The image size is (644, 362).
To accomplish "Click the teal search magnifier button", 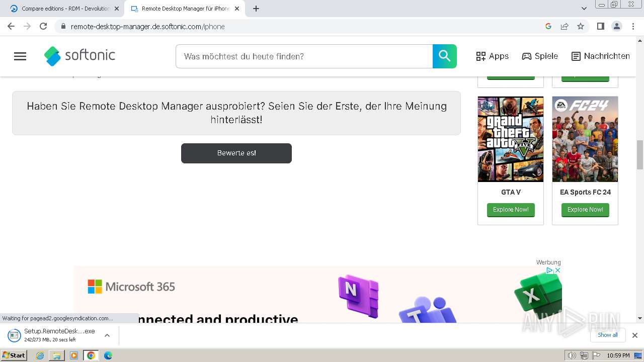I will tap(445, 56).
